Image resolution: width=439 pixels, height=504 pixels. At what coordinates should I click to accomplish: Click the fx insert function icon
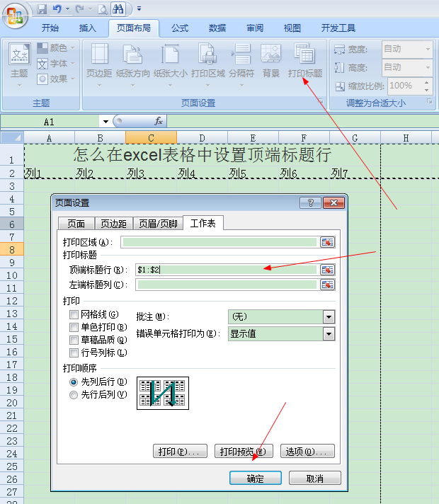click(158, 121)
